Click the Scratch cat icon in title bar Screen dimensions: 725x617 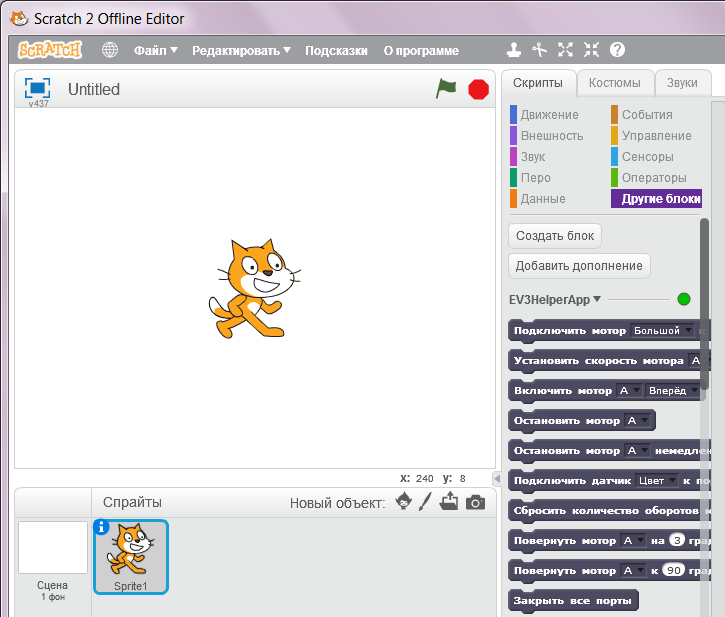[x=19, y=19]
